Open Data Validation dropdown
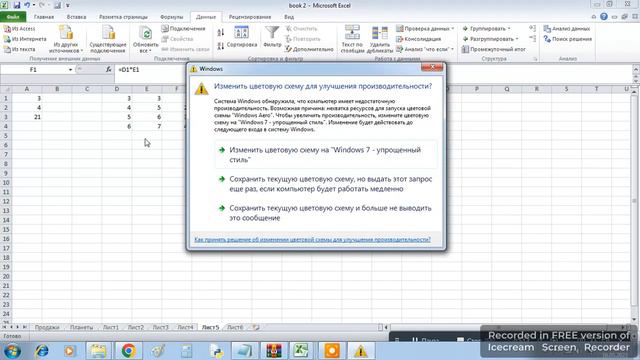The height and width of the screenshot is (360, 640). coord(425,29)
